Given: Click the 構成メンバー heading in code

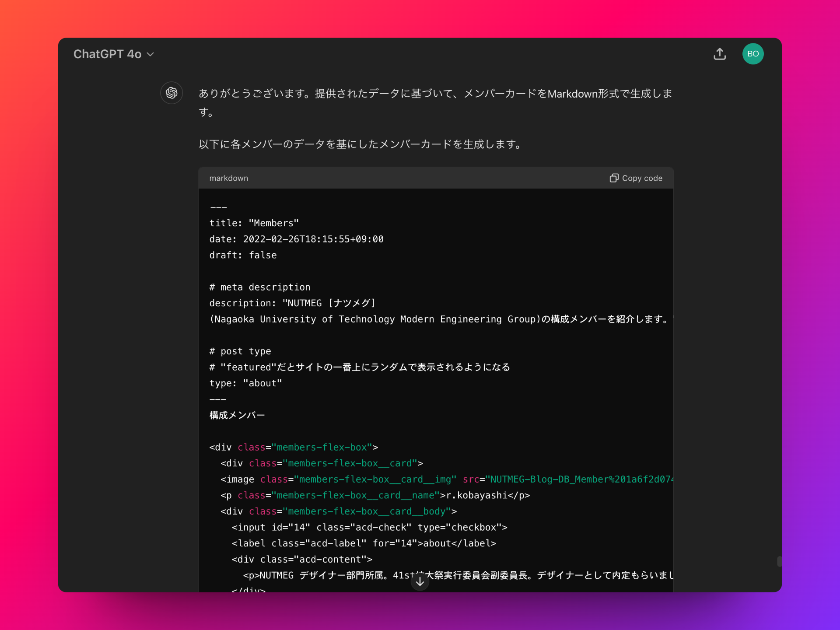Looking at the screenshot, I should [237, 415].
